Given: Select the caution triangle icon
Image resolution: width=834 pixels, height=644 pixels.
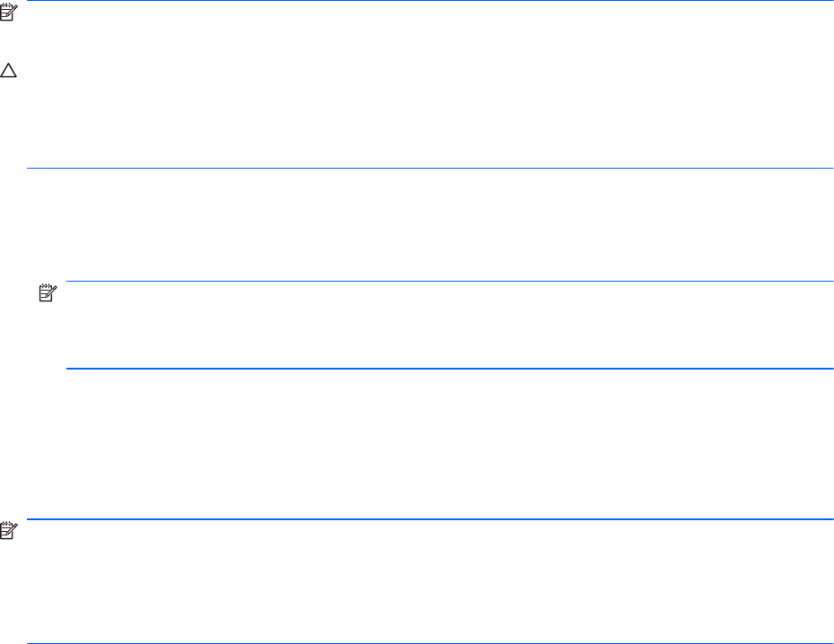Looking at the screenshot, I should 8,71.
